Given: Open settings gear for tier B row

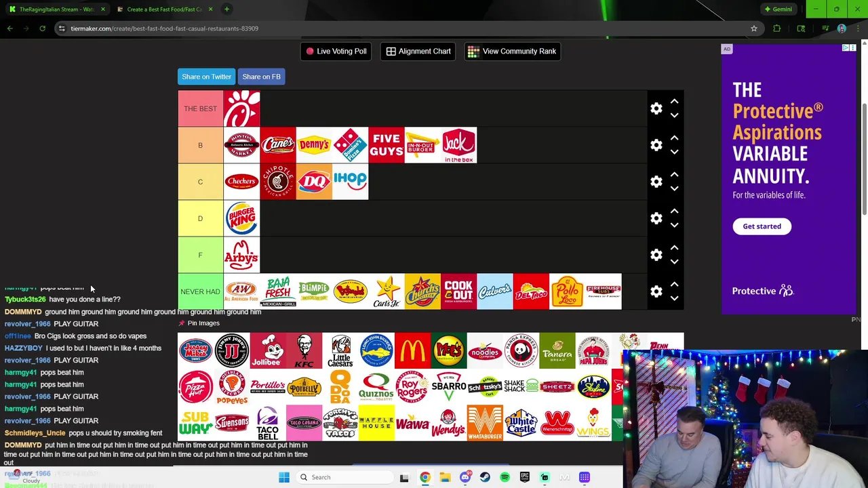Looking at the screenshot, I should pyautogui.click(x=656, y=145).
